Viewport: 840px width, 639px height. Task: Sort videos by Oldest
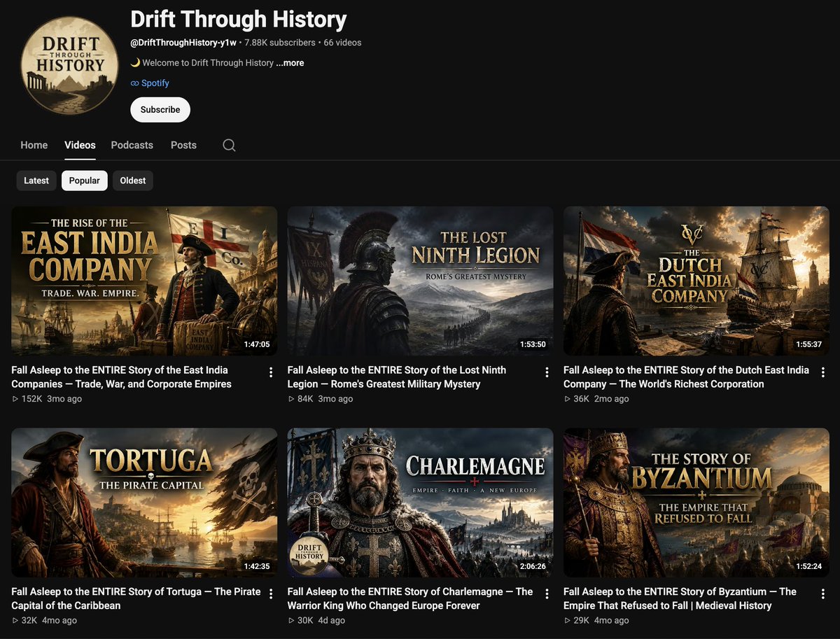point(133,181)
